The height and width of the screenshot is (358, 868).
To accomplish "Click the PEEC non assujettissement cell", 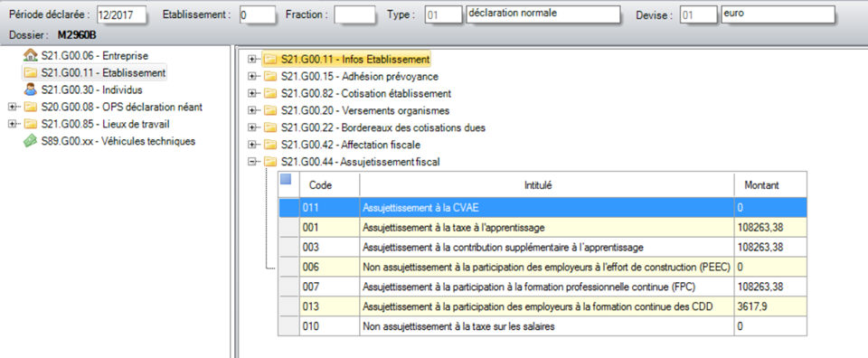I will tap(547, 267).
